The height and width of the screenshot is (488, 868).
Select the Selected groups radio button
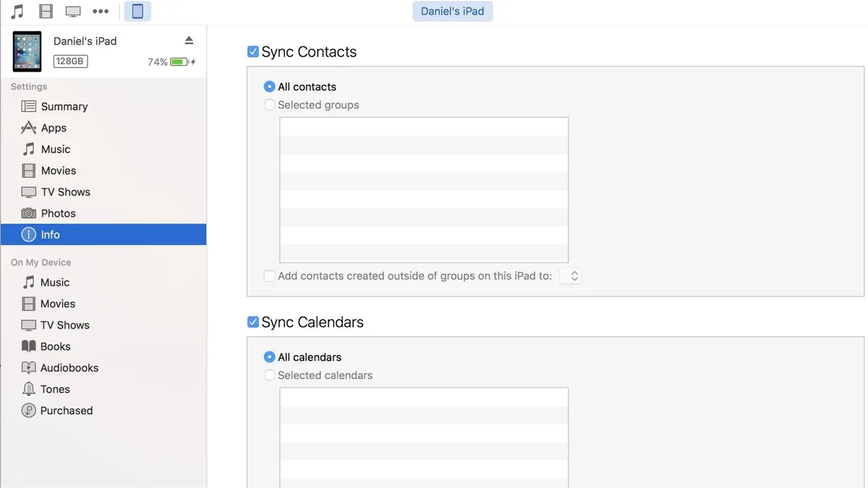click(x=269, y=105)
